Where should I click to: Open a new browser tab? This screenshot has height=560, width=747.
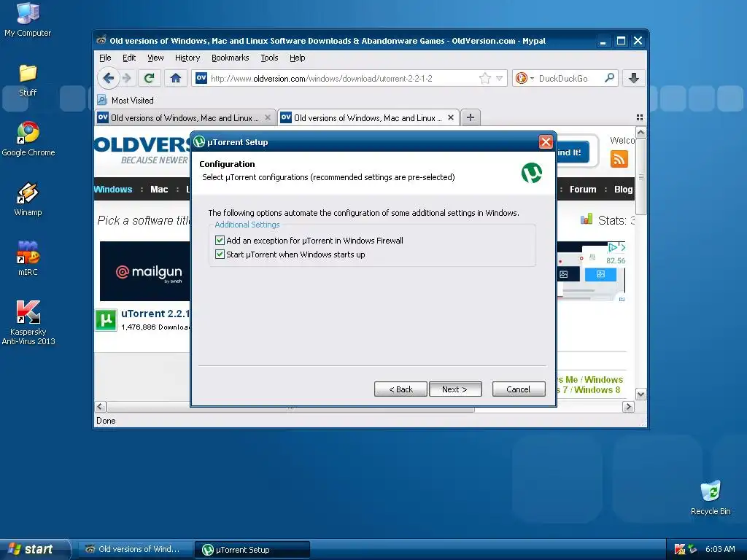[x=471, y=117]
